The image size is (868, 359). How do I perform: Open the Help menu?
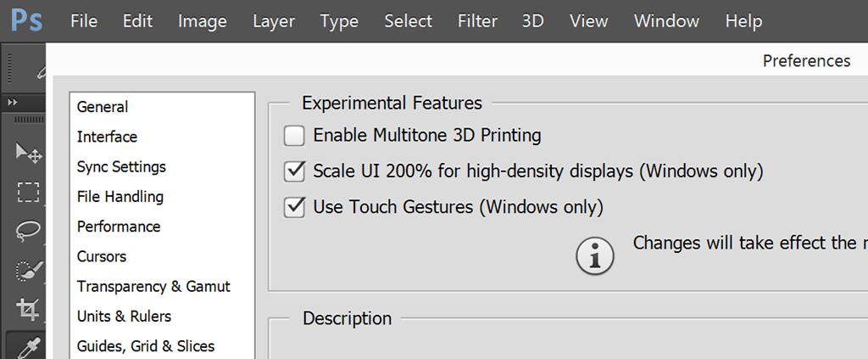[744, 21]
